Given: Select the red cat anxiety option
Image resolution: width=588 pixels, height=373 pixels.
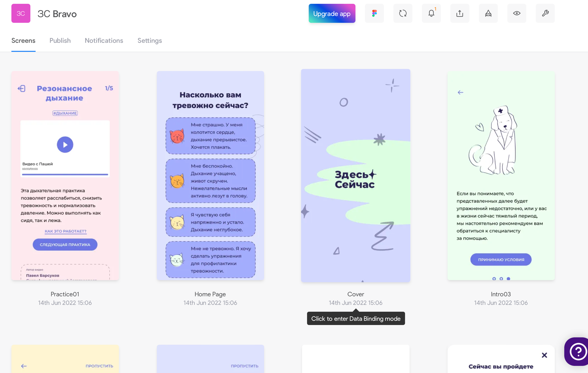Looking at the screenshot, I should pos(210,136).
